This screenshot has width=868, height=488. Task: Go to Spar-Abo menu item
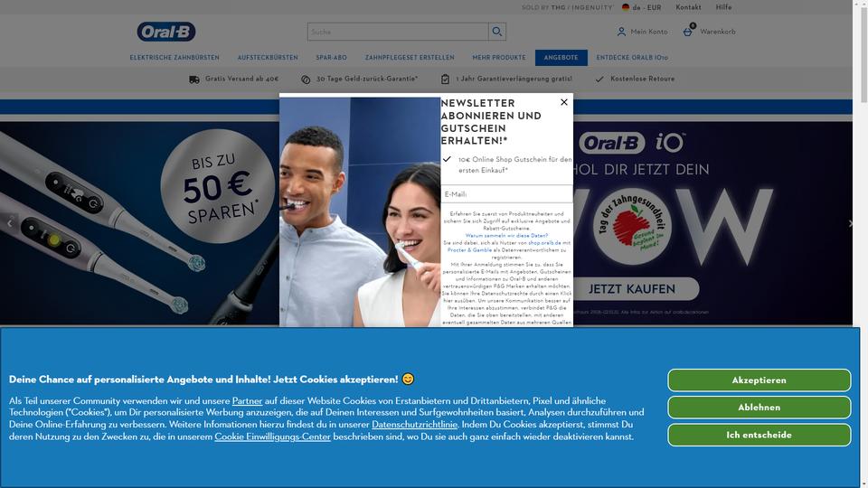pos(332,58)
